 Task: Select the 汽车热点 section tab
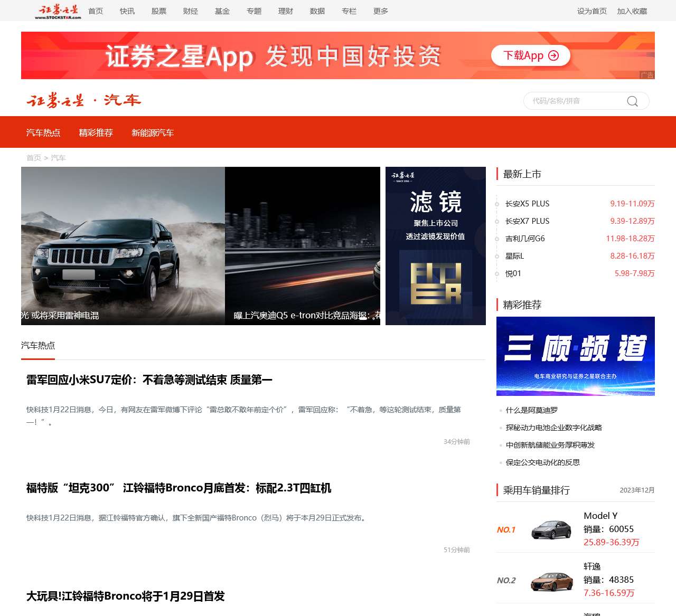pyautogui.click(x=38, y=345)
